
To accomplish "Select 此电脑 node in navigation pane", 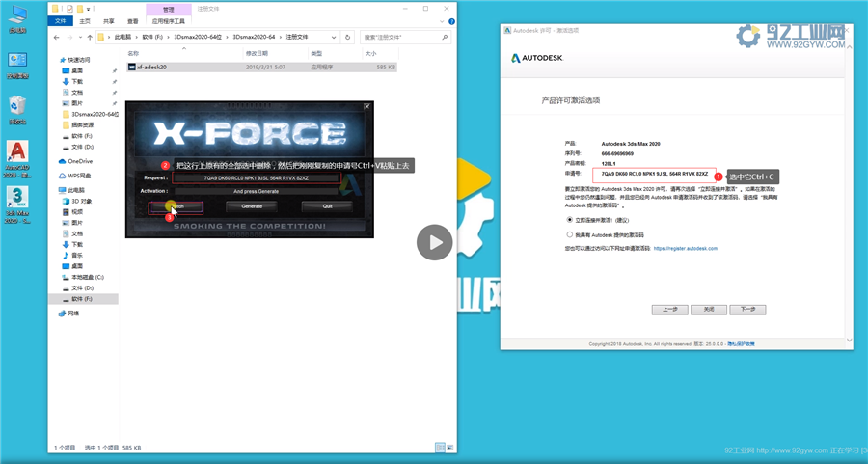I will [x=69, y=190].
